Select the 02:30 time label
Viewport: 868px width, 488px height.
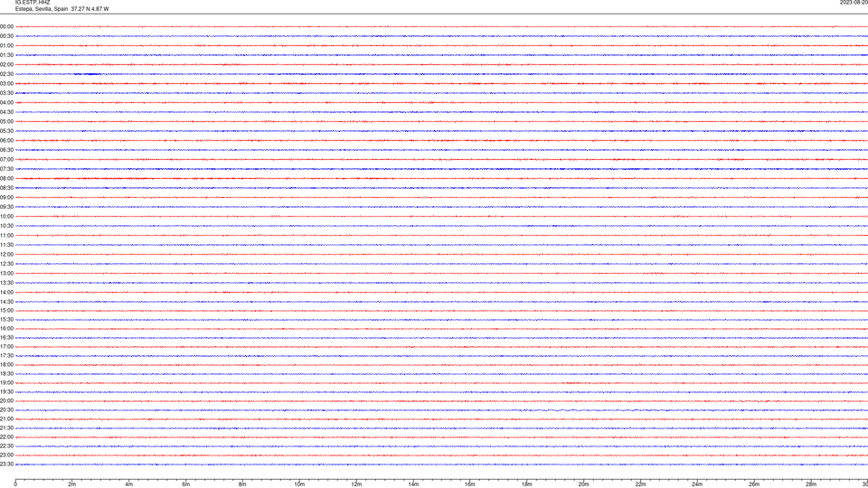[6, 74]
